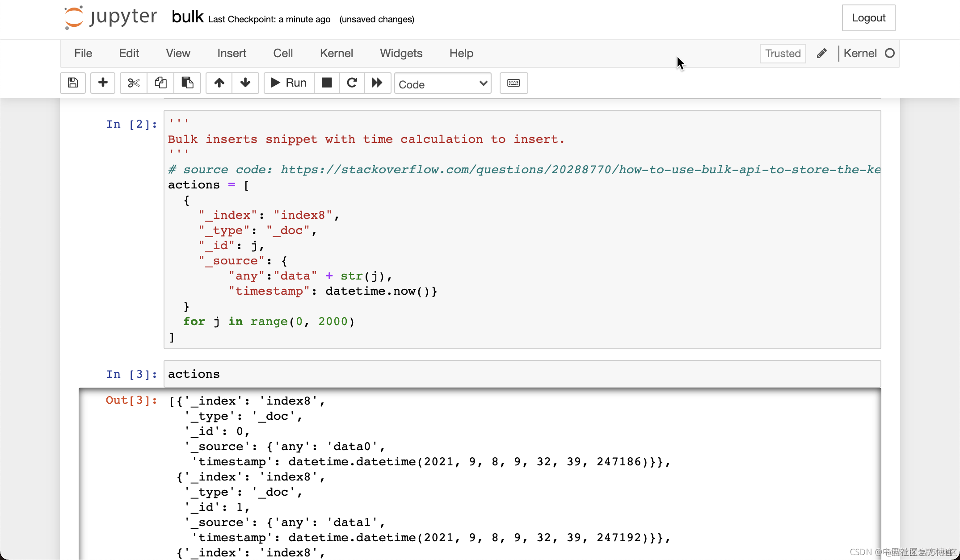Viewport: 960px width, 560px height.
Task: Open the Insert menu
Action: click(232, 53)
